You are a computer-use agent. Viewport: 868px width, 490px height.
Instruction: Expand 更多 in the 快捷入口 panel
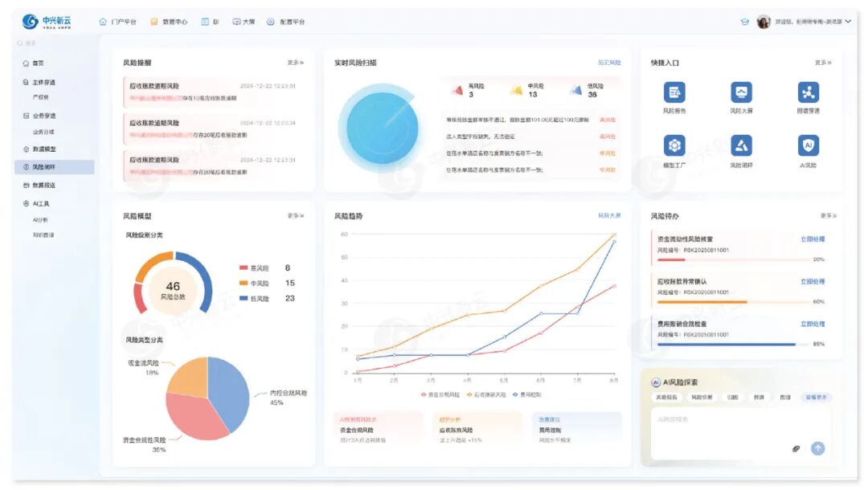point(822,63)
